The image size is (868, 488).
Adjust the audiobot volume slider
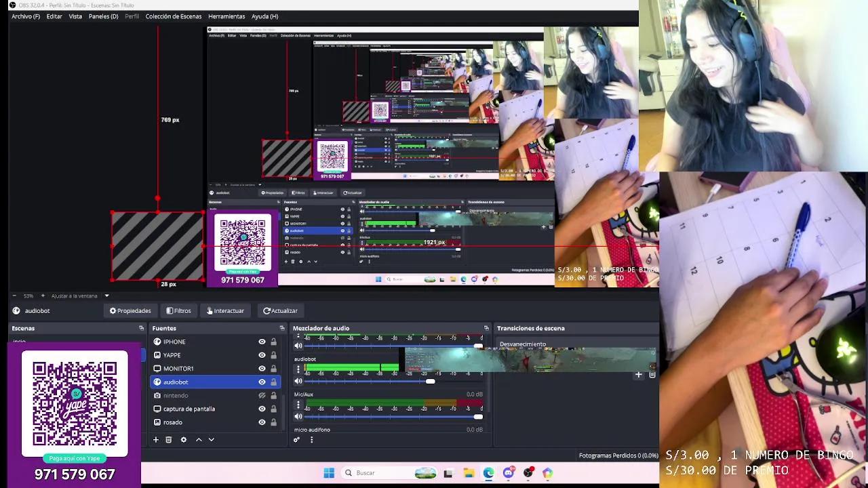click(430, 382)
